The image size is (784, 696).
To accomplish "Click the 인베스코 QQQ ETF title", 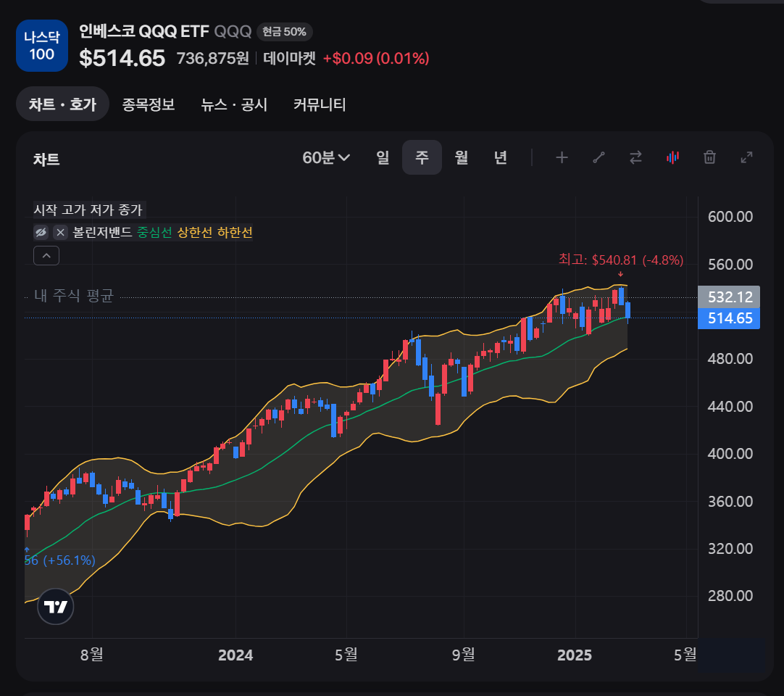I will pos(144,31).
